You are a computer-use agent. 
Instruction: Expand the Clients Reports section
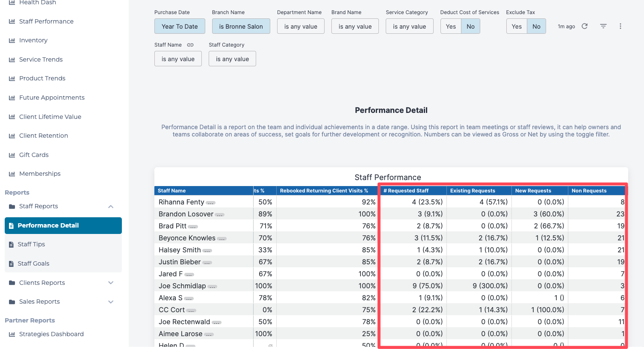(x=111, y=283)
